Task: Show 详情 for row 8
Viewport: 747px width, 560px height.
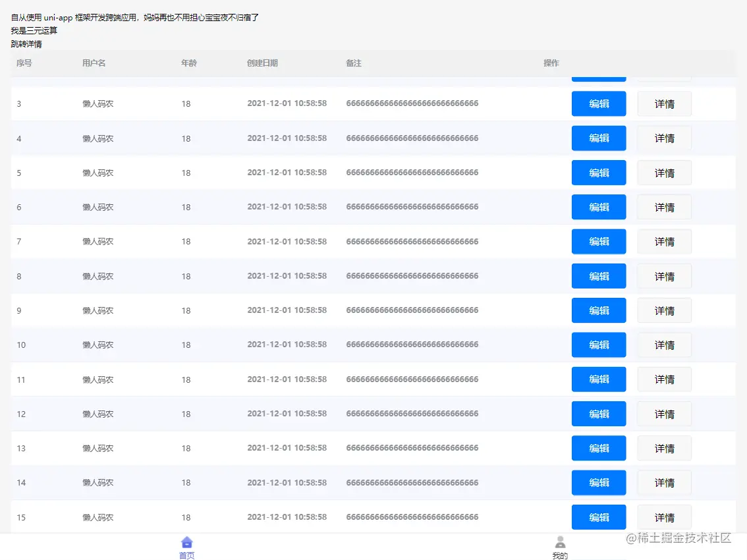Action: [664, 276]
